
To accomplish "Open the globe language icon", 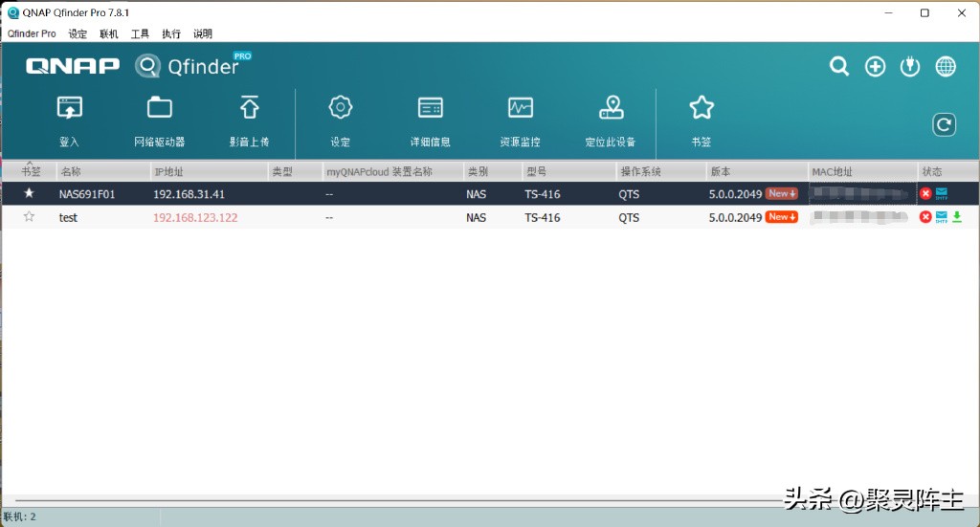I will coord(946,66).
